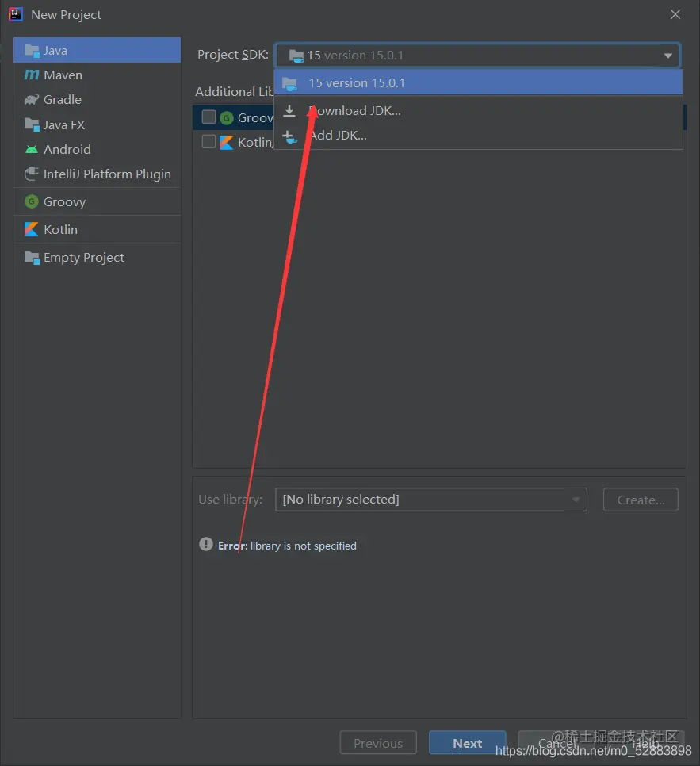
Task: Click the error exclamation icon
Action: (x=205, y=544)
